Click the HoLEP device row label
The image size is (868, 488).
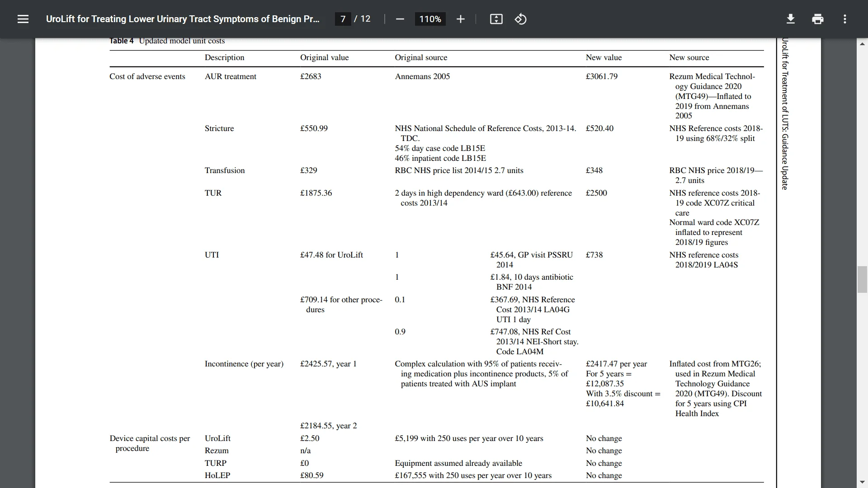pyautogui.click(x=217, y=475)
